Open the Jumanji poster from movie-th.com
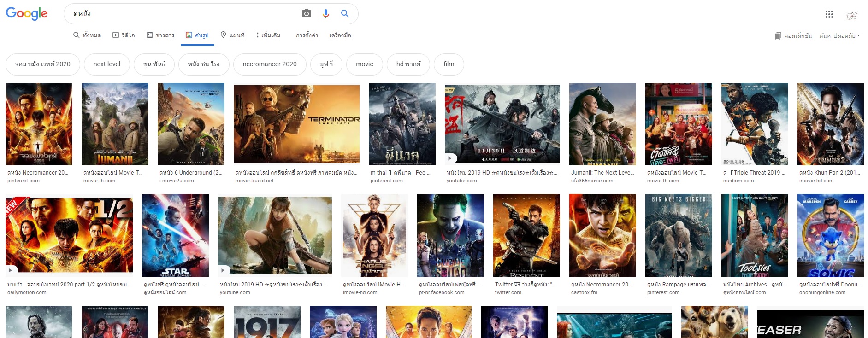Image resolution: width=868 pixels, height=338 pixels. pos(115,124)
